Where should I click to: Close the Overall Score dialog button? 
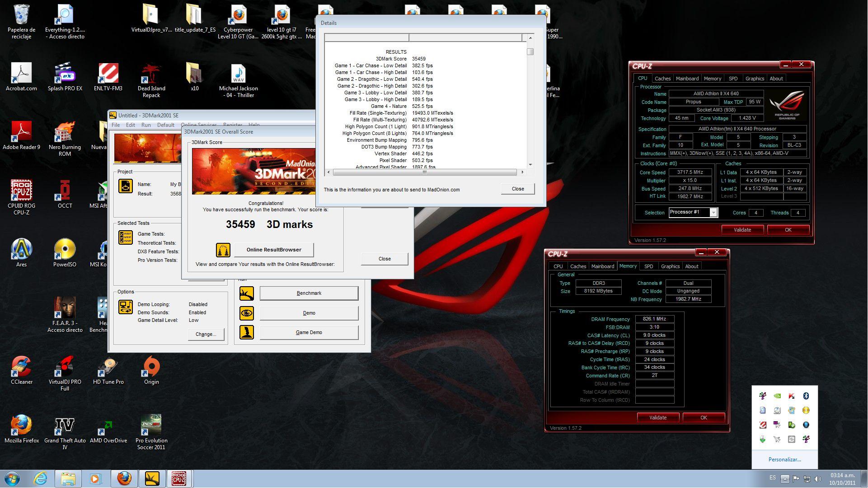coord(385,259)
